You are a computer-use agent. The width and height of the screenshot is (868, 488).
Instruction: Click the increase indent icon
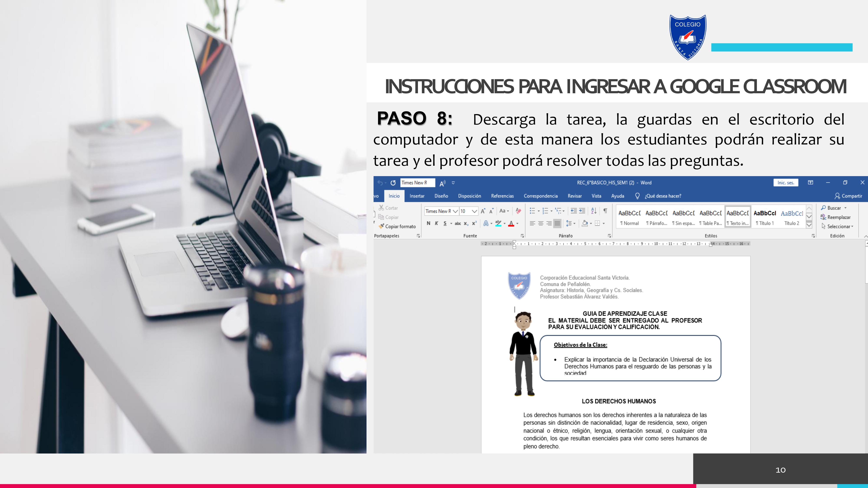(x=582, y=211)
